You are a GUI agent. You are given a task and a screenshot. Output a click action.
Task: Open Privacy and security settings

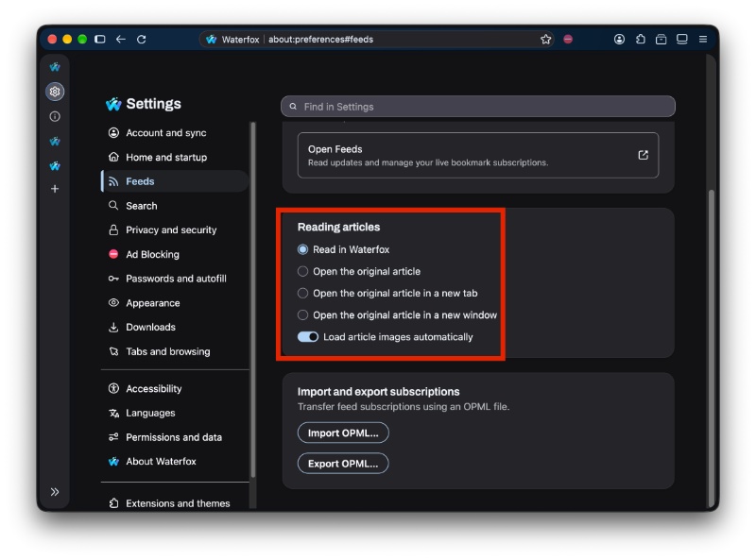[x=175, y=229]
